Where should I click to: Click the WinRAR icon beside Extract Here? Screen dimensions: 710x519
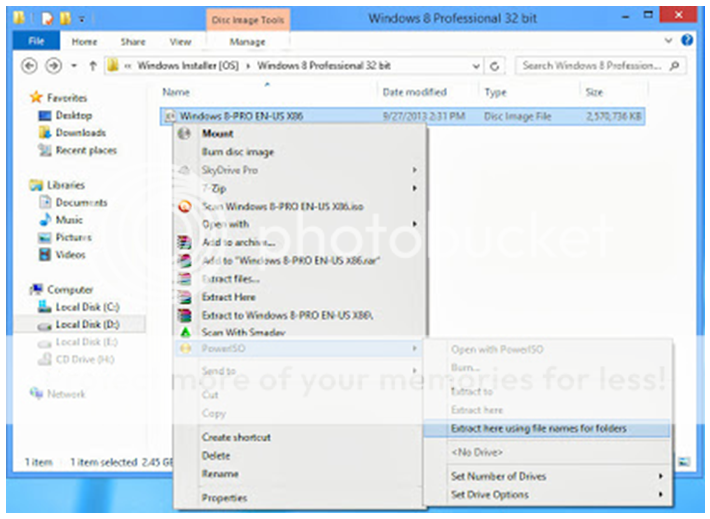184,297
